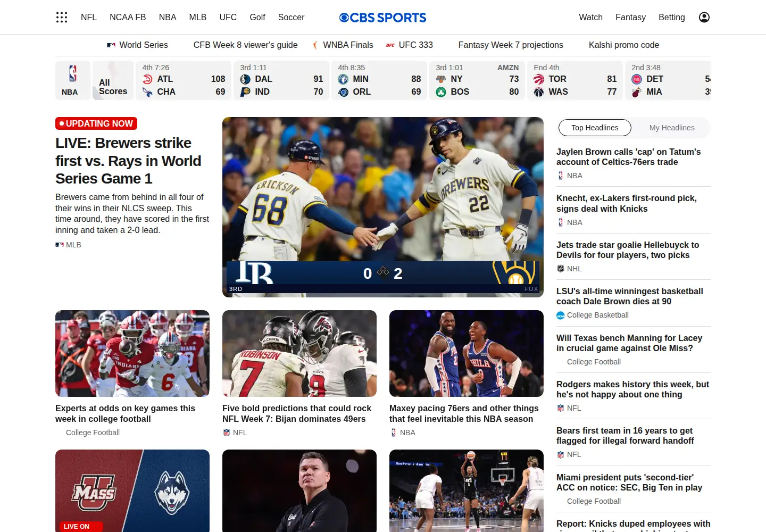Click the World Series link in subnav
Viewport: 766px width, 532px height.
144,45
